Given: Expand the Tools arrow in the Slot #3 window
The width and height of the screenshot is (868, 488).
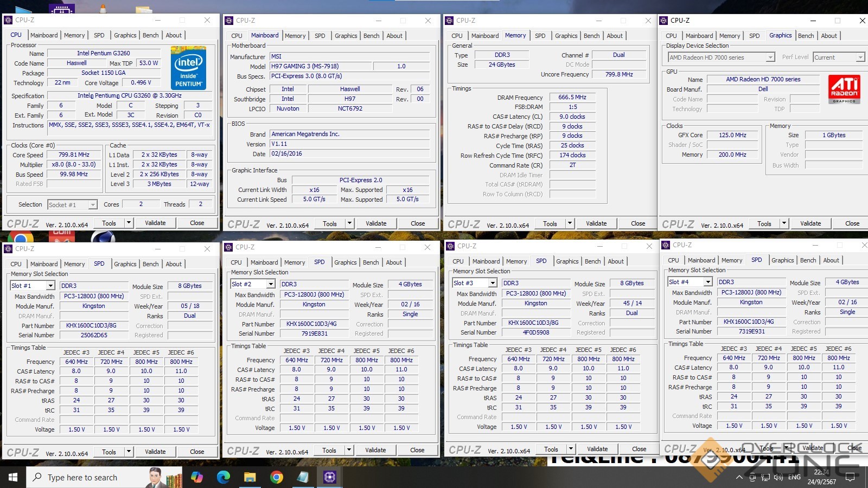Looking at the screenshot, I should point(571,449).
